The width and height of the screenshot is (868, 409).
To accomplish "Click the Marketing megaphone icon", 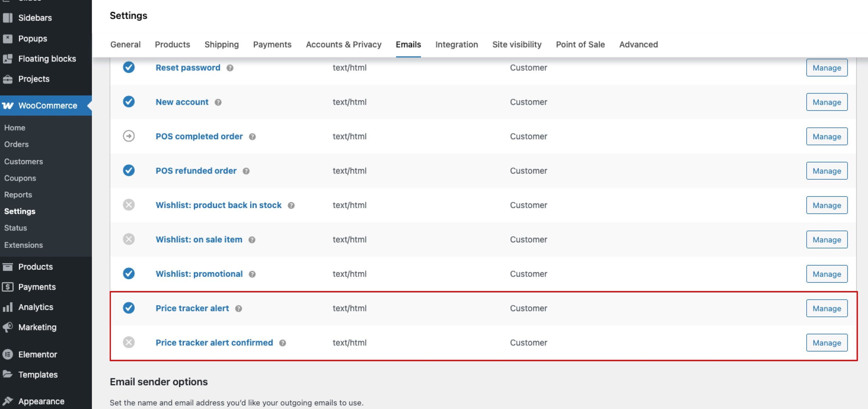I will [x=8, y=327].
